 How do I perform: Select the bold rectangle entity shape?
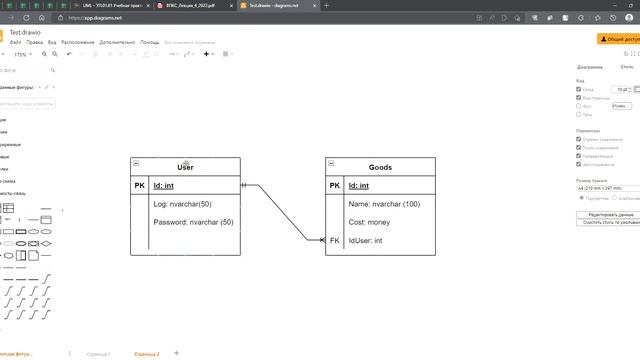pyautogui.click(x=21, y=231)
